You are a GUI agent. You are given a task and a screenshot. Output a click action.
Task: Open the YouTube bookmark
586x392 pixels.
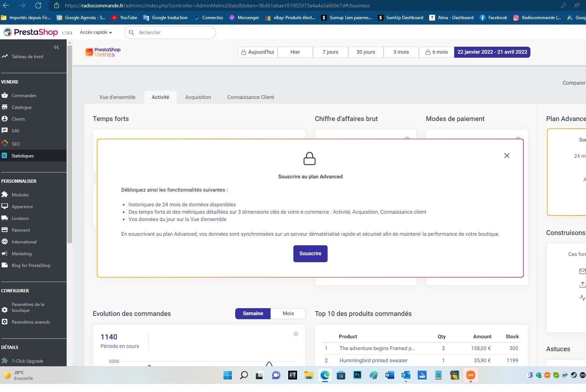coord(124,18)
